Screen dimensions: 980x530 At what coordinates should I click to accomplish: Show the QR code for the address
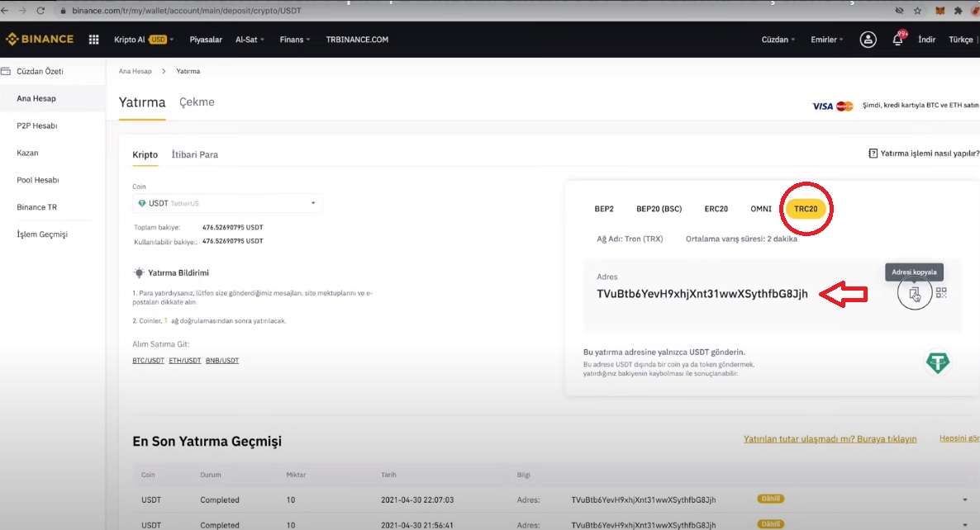coord(941,293)
